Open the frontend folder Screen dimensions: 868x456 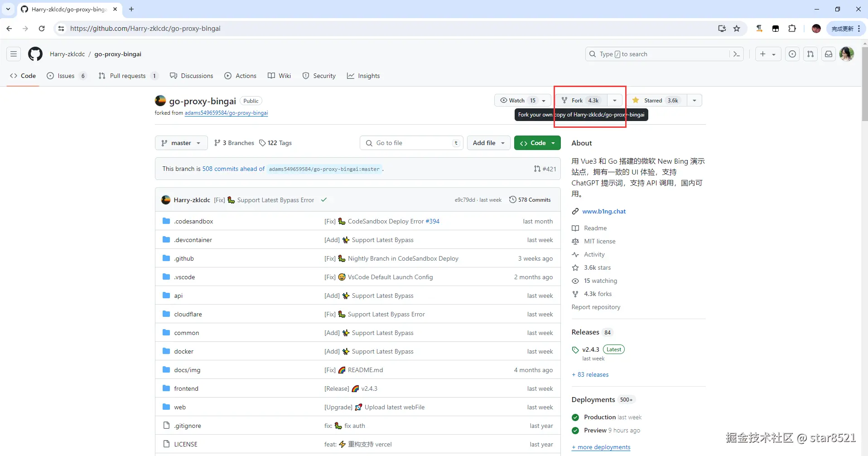(186, 388)
